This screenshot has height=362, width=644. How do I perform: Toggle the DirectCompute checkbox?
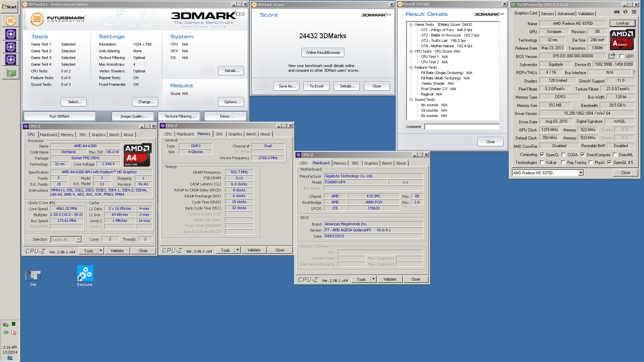pos(583,155)
